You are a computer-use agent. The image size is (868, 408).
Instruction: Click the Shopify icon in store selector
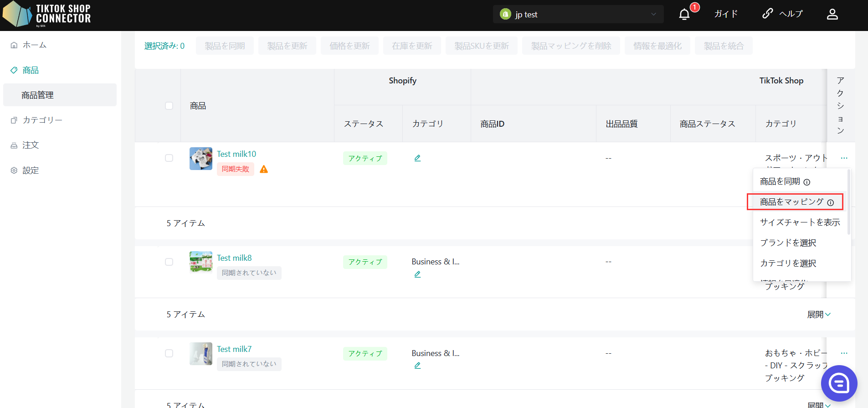pyautogui.click(x=505, y=14)
